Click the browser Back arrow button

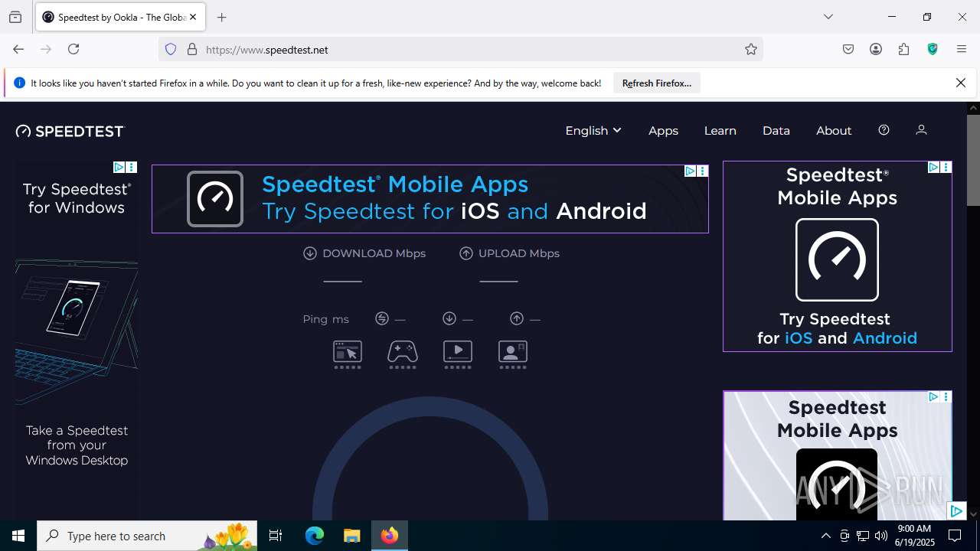coord(18,49)
